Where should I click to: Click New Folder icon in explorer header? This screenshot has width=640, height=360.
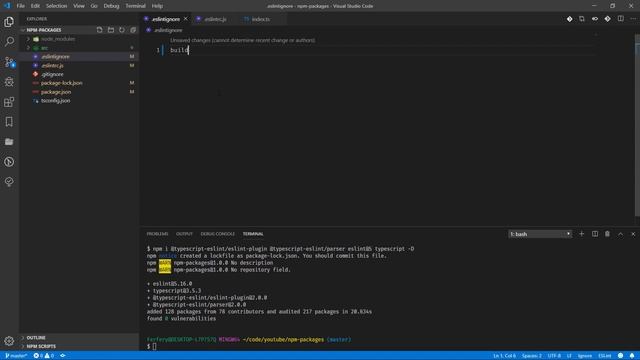[x=111, y=30]
